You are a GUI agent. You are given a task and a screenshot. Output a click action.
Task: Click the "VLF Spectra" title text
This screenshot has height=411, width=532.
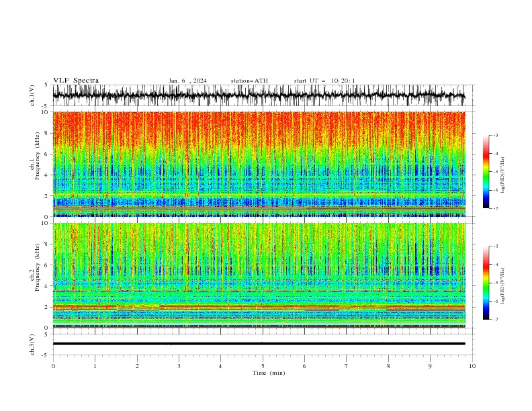[x=76, y=81]
